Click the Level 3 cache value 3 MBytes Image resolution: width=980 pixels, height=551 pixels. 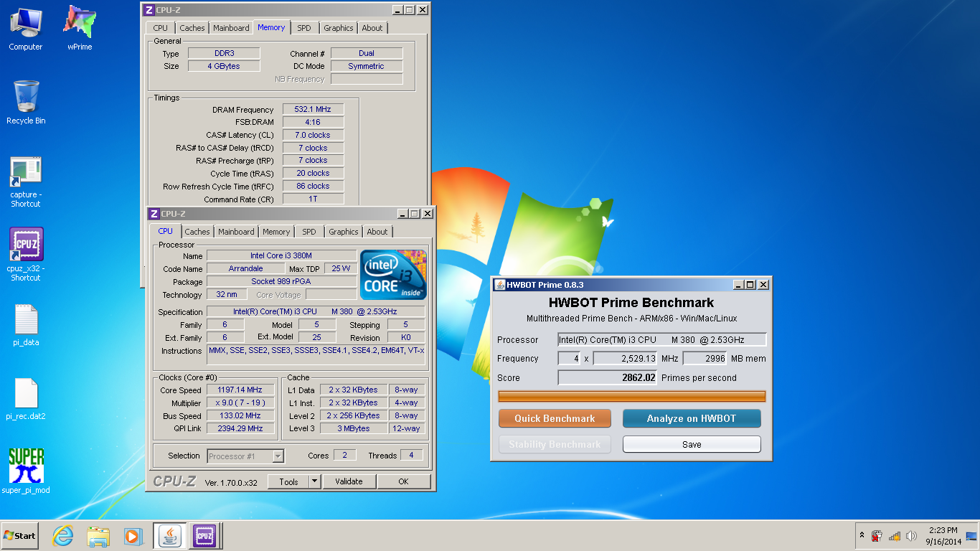pyautogui.click(x=354, y=428)
